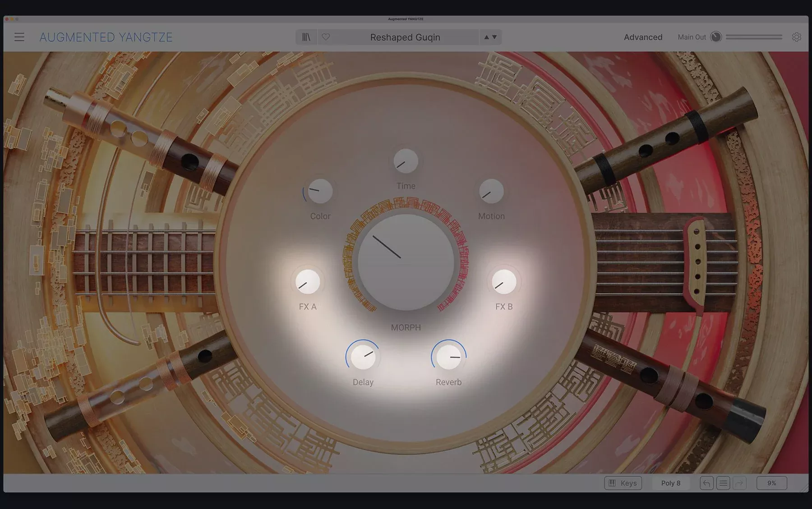Toggle the Keys keyboard panel
Viewport: 812px width, 509px height.
pyautogui.click(x=623, y=483)
